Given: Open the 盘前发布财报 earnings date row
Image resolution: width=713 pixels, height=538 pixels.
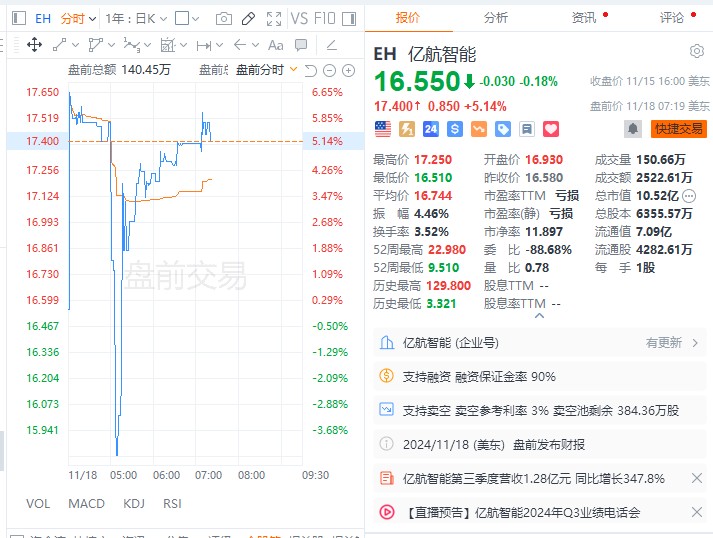Looking at the screenshot, I should (x=540, y=444).
